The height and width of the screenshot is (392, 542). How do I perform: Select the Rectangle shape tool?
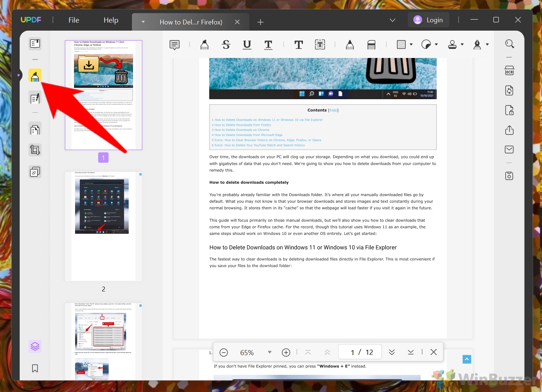tap(401, 44)
